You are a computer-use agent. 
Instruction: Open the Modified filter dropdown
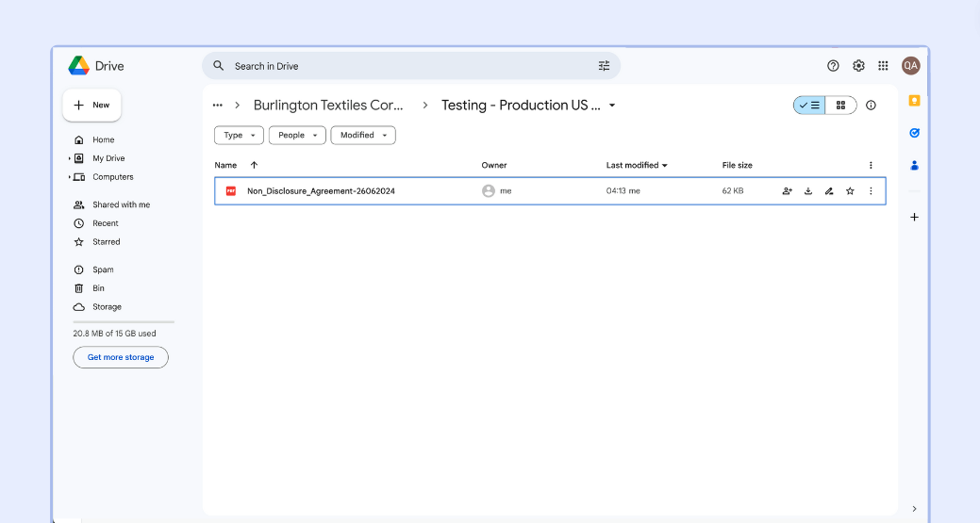coord(363,136)
